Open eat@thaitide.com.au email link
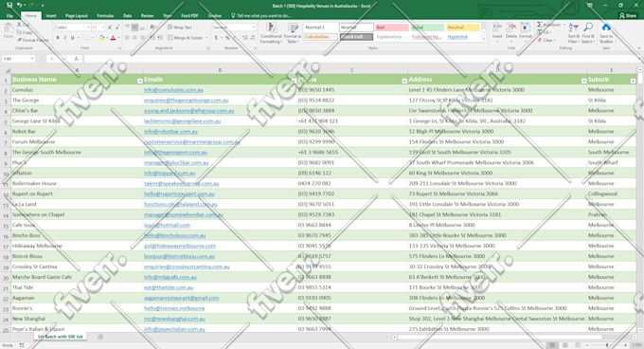The image size is (644, 349). [169, 287]
